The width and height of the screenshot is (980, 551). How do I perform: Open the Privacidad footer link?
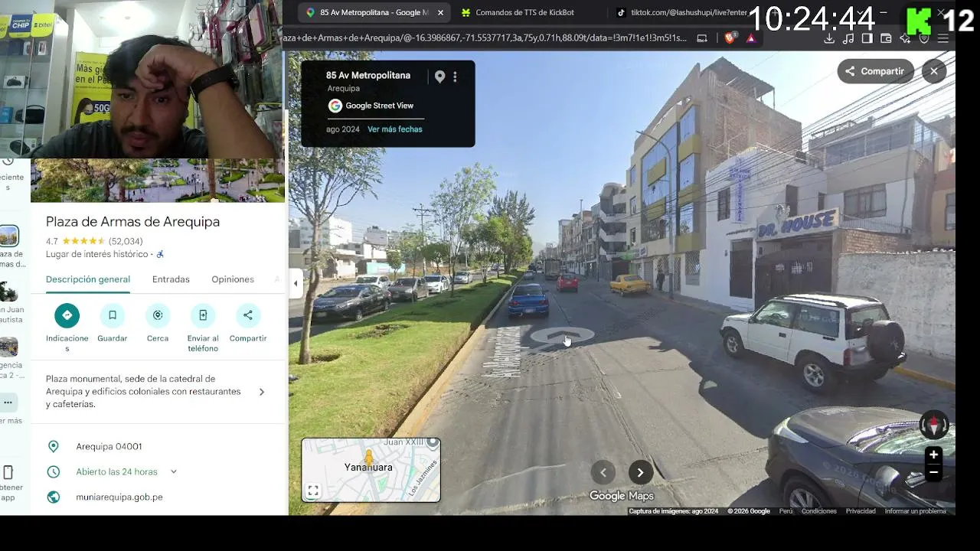point(861,511)
